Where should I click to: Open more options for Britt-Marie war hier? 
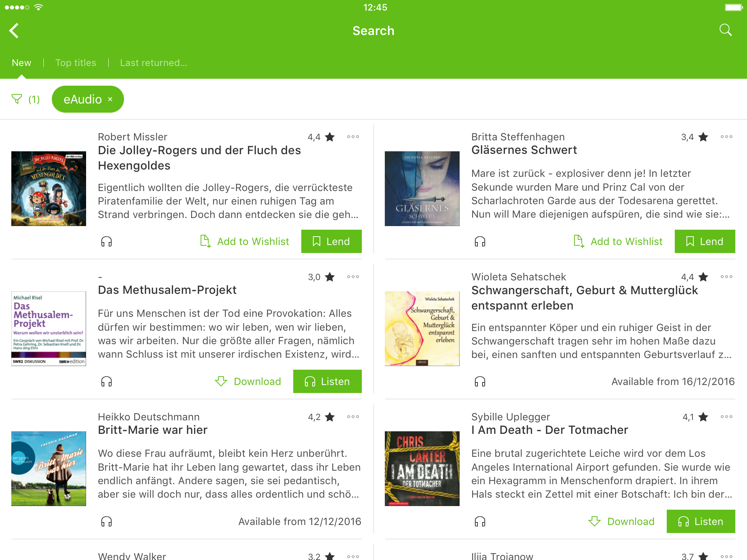pyautogui.click(x=353, y=417)
